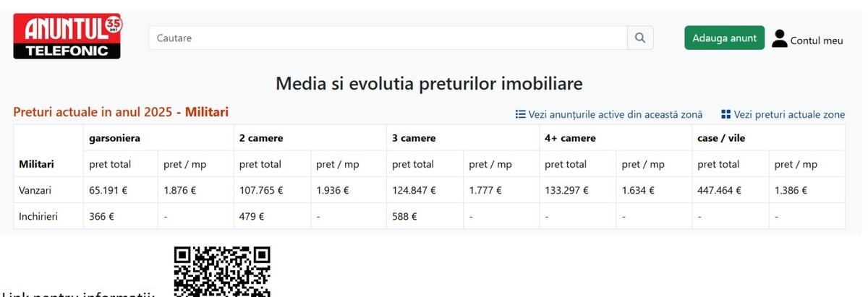Click the Adauga anunt button
This screenshot has height=297, width=868.
coord(724,38)
